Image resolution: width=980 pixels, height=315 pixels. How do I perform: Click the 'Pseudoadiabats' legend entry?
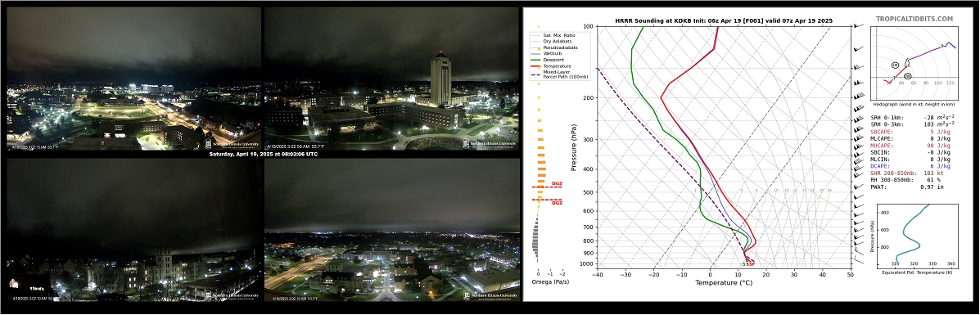pos(553,47)
